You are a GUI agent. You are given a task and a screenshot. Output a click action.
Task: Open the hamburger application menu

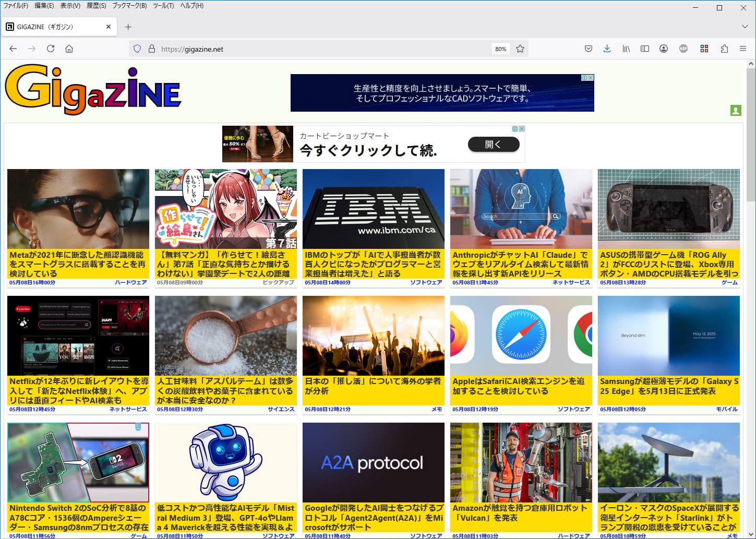pos(743,49)
